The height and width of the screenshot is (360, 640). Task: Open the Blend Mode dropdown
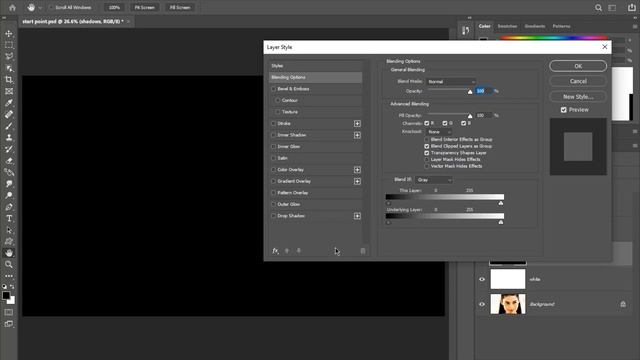tap(451, 82)
